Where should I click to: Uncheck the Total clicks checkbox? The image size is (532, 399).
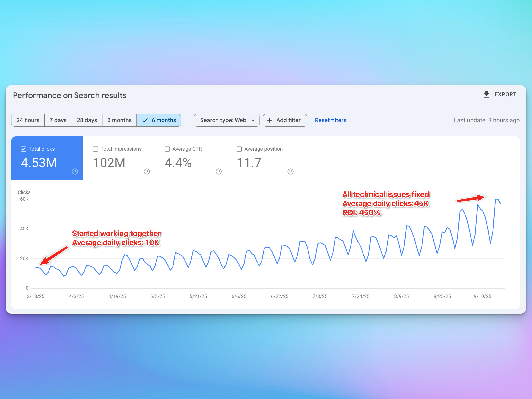point(24,149)
